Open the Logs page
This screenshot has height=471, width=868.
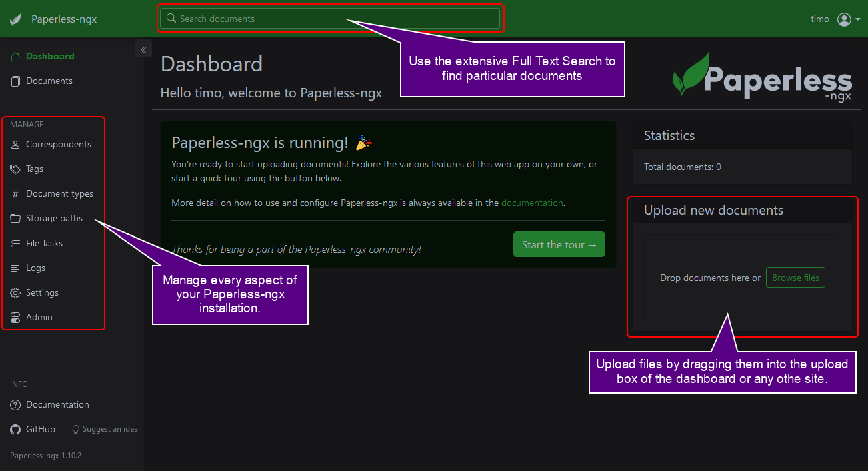35,268
